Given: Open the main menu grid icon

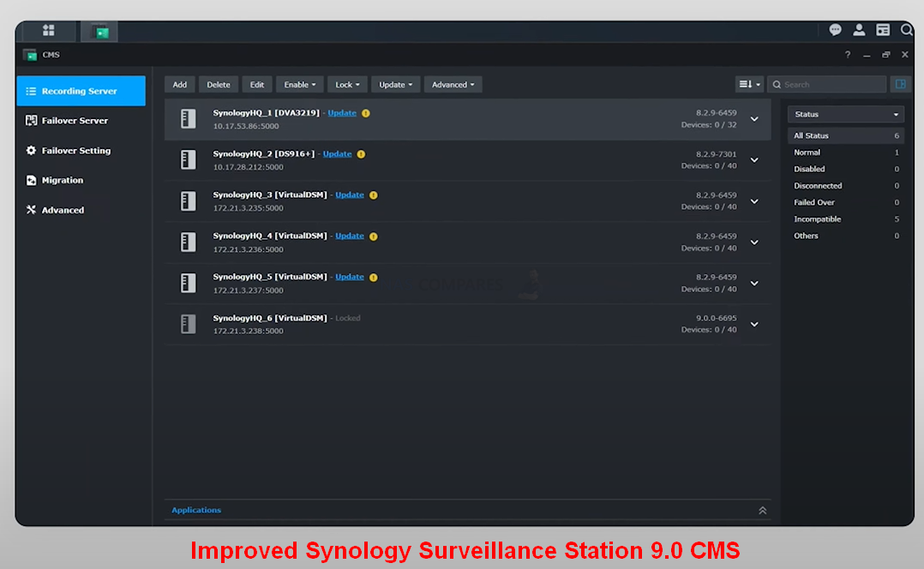Looking at the screenshot, I should click(x=48, y=30).
